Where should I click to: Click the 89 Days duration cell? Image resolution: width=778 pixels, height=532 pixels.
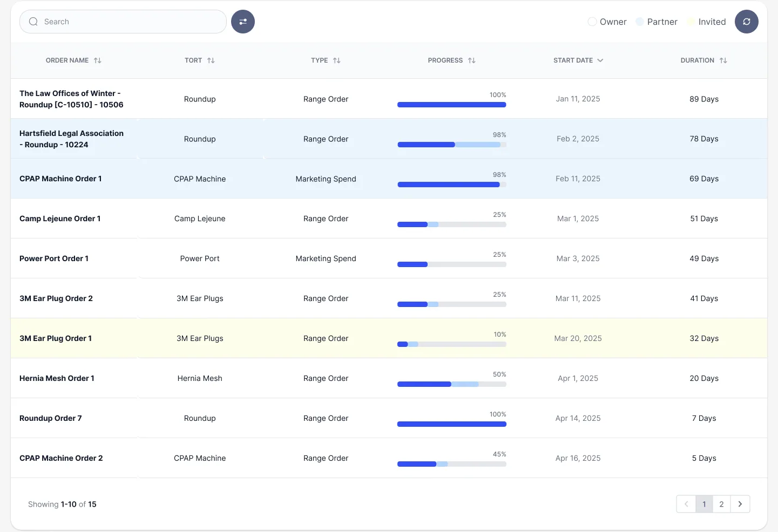click(704, 99)
